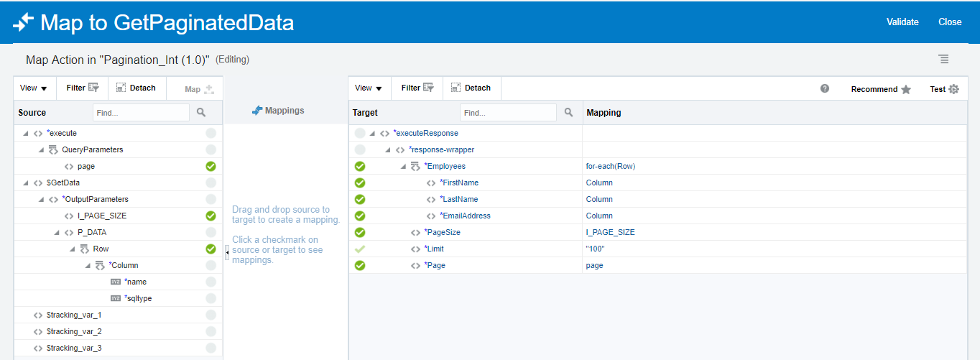Click the faded checkmark beside Limit target
Viewport: 980px width, 360px height.
(x=360, y=249)
